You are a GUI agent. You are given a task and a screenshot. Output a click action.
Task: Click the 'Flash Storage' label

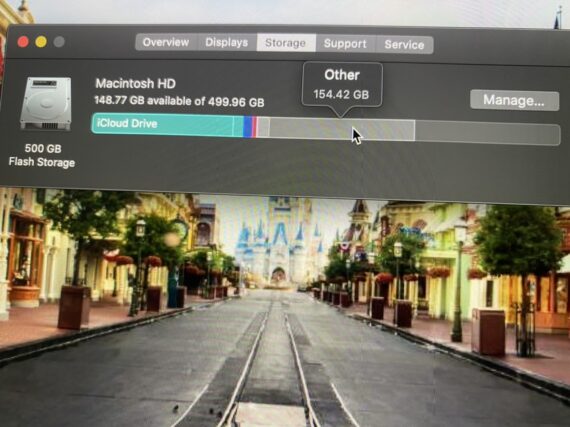(x=42, y=162)
